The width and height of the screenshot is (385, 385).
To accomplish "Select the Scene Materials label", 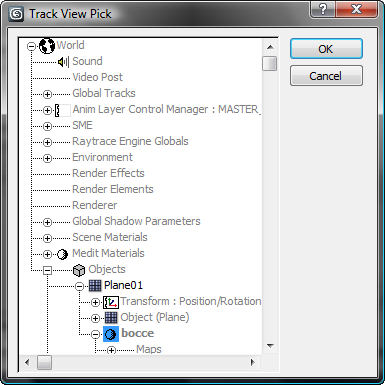I will pos(110,237).
